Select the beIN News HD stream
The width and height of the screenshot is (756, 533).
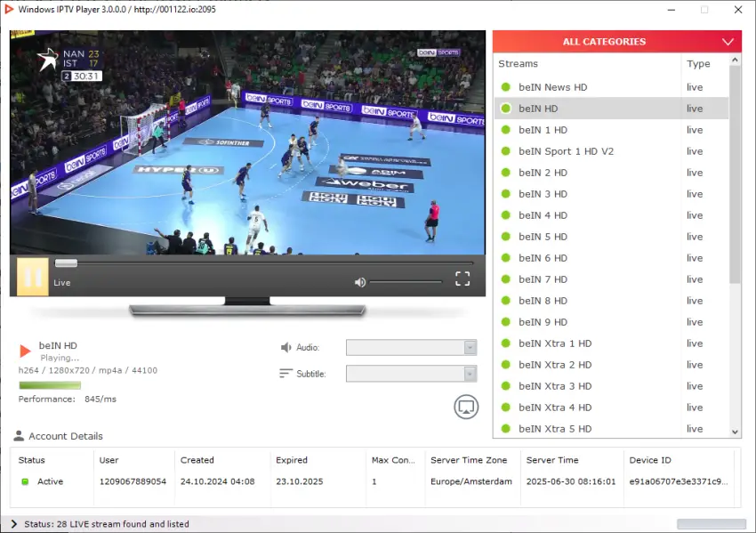pos(611,87)
